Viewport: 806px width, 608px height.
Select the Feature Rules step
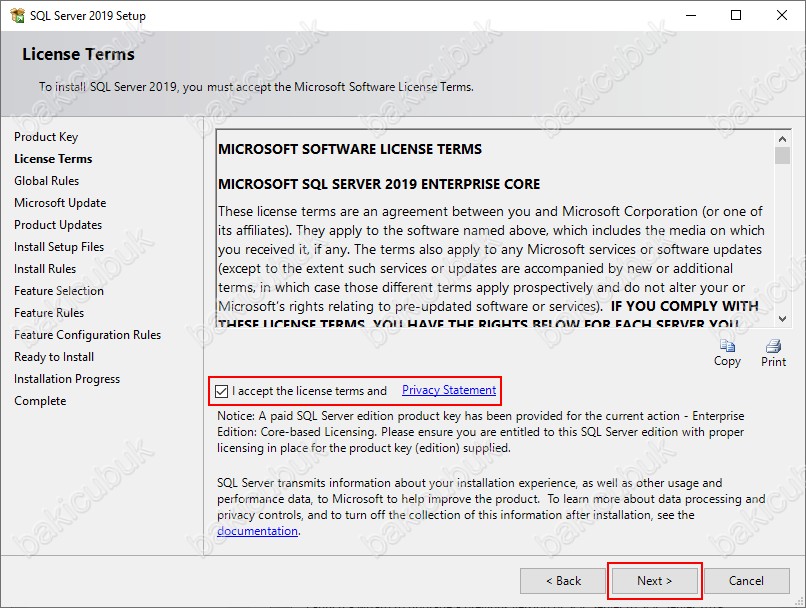click(49, 313)
